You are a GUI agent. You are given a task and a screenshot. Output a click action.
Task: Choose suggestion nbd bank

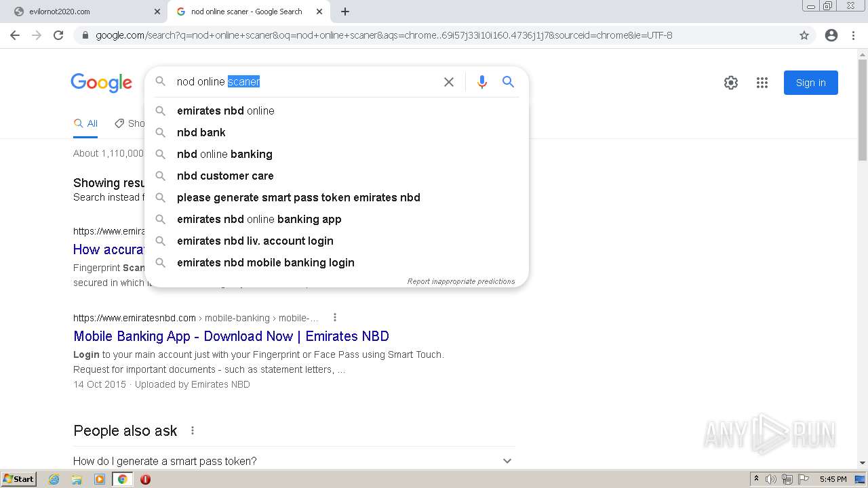click(x=336, y=132)
